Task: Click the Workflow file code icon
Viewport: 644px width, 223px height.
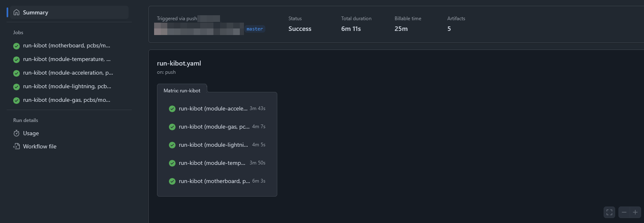Action: 16,146
